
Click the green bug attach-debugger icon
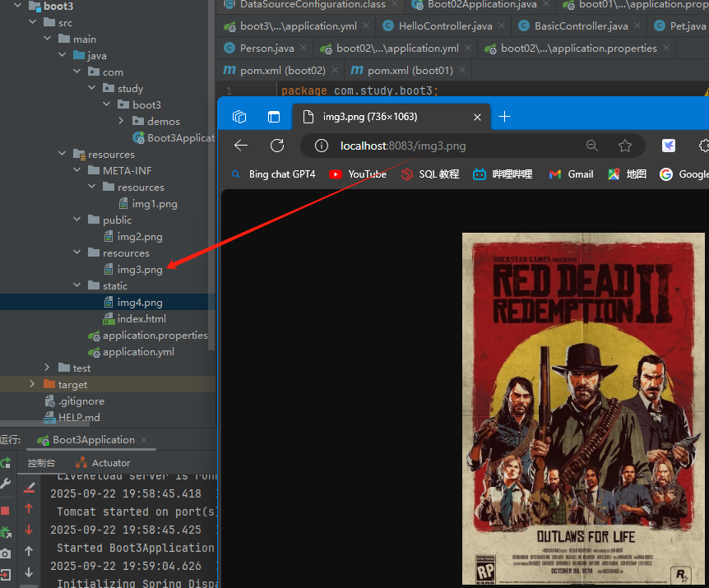point(6,532)
